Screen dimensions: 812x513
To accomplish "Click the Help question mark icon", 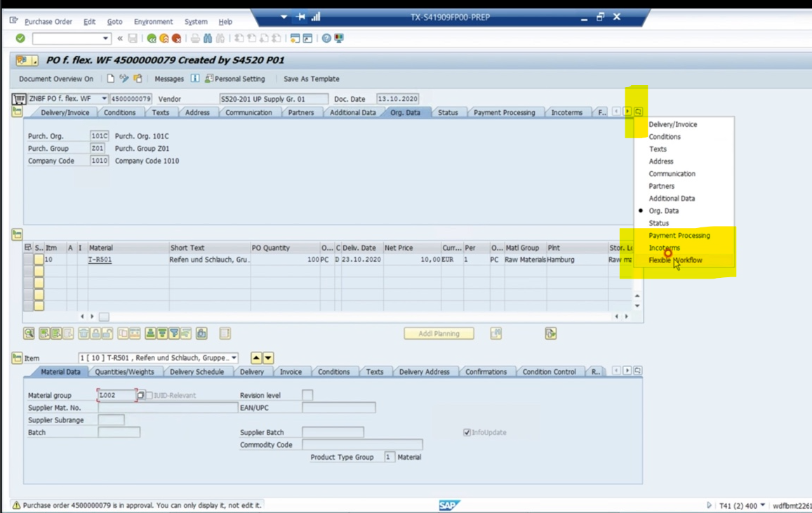I will point(326,38).
